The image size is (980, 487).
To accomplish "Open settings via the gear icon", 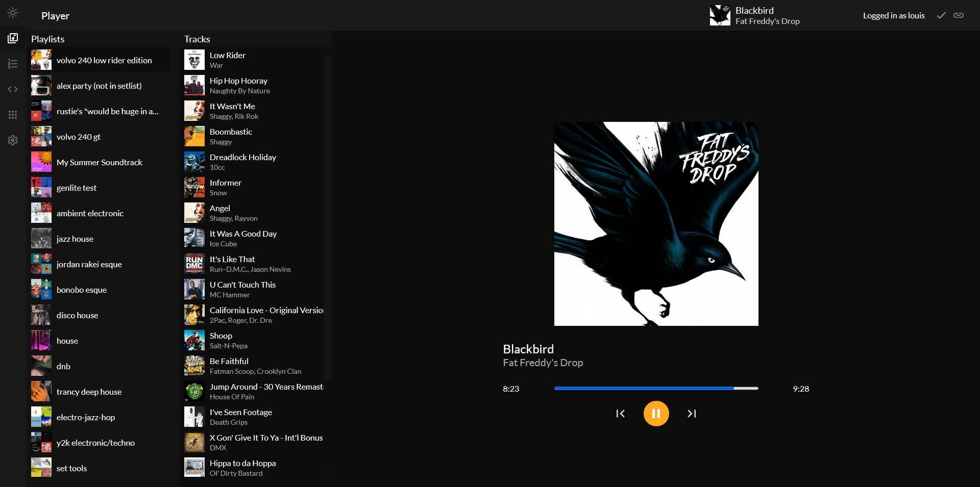I will (13, 140).
